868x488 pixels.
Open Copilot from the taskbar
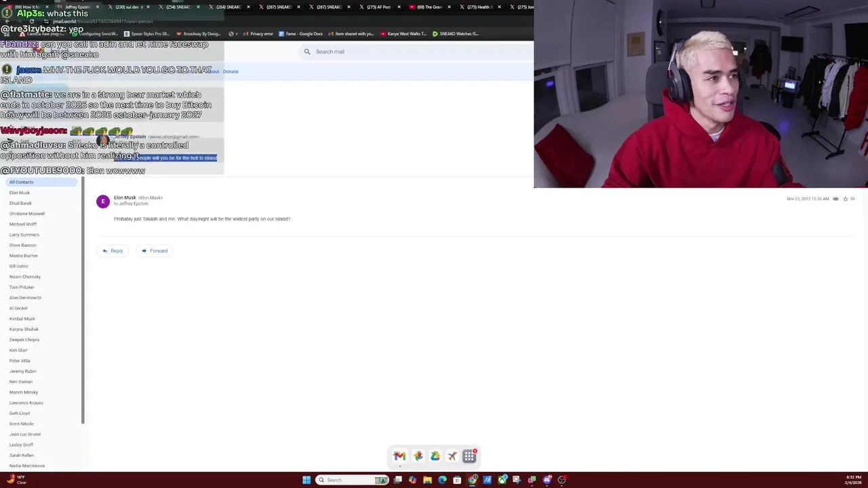pyautogui.click(x=412, y=480)
